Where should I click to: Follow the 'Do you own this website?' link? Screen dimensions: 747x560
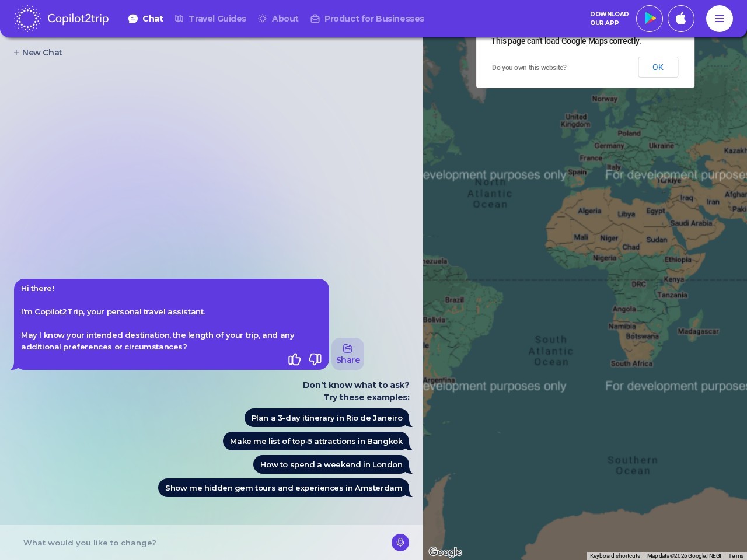(529, 68)
